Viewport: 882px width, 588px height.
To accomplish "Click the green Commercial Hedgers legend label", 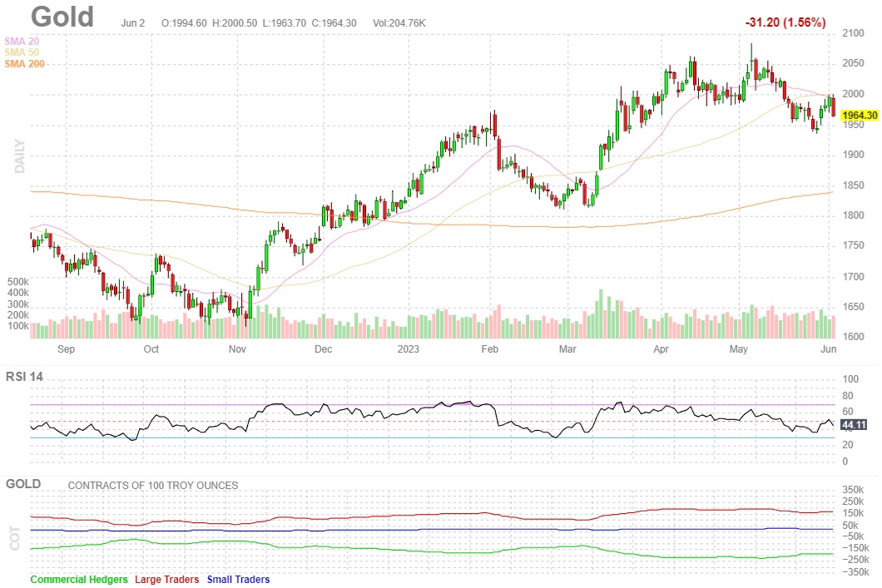I will (79, 580).
